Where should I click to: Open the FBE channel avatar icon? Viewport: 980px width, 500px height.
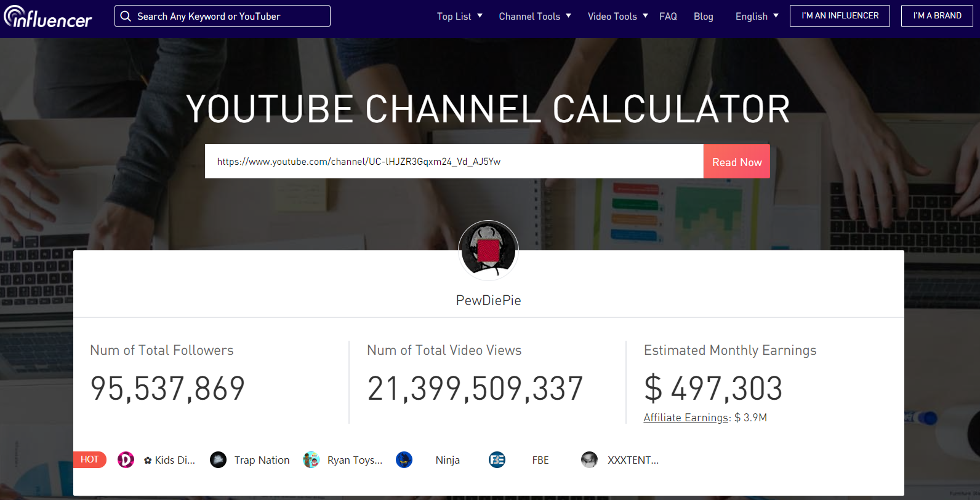(x=497, y=459)
